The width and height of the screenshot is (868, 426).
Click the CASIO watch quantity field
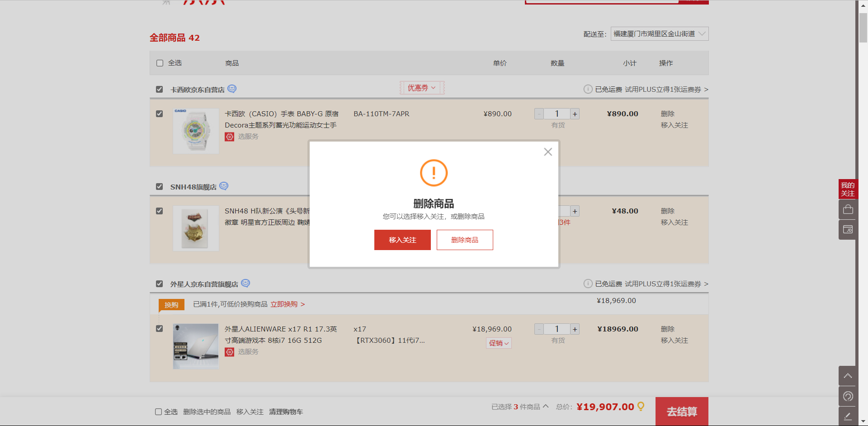[557, 114]
